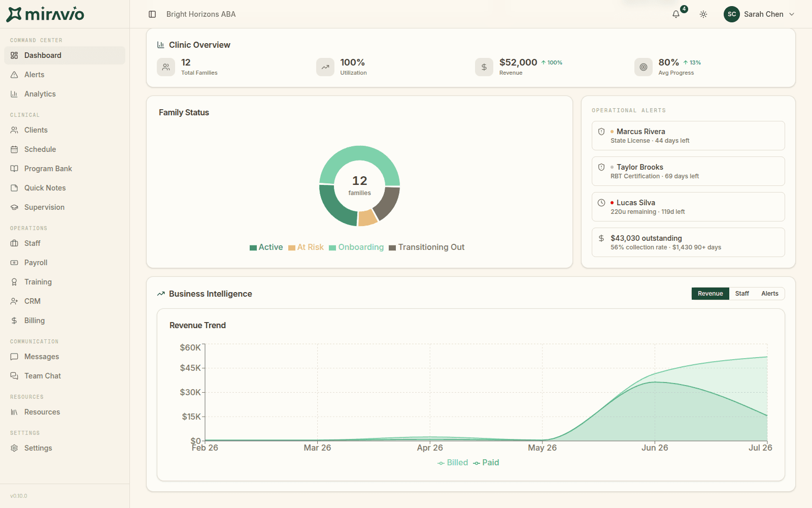This screenshot has height=508, width=812.
Task: Click the Team Chat bubbles icon
Action: pos(14,376)
